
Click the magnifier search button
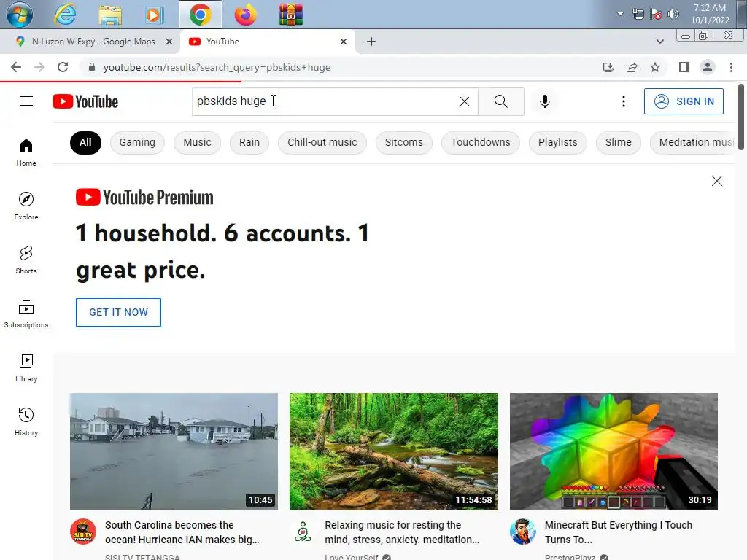click(500, 101)
